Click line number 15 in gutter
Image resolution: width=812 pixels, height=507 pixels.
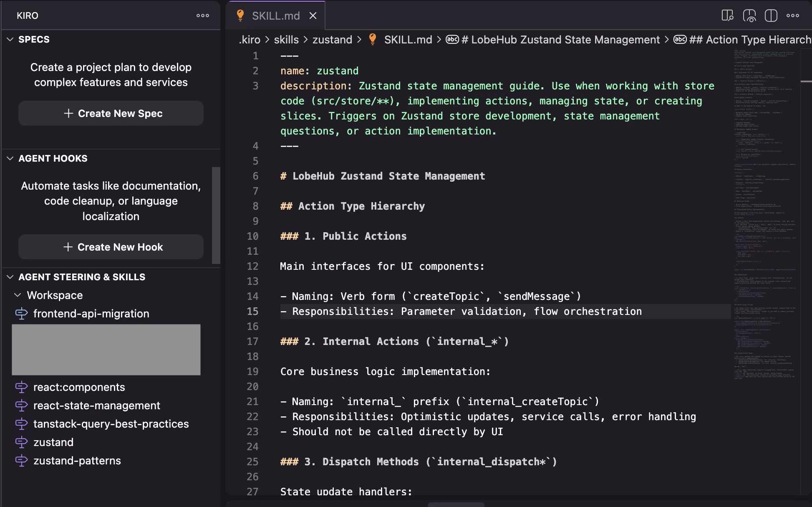pos(252,311)
